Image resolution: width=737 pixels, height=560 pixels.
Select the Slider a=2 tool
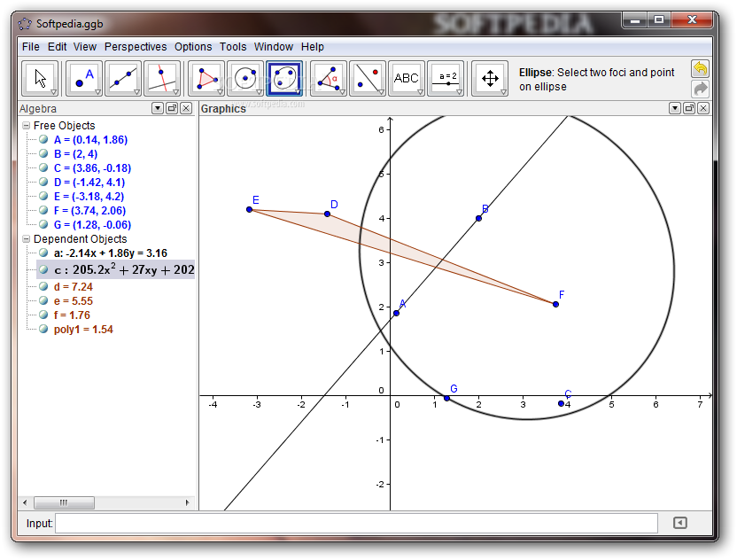tap(446, 78)
